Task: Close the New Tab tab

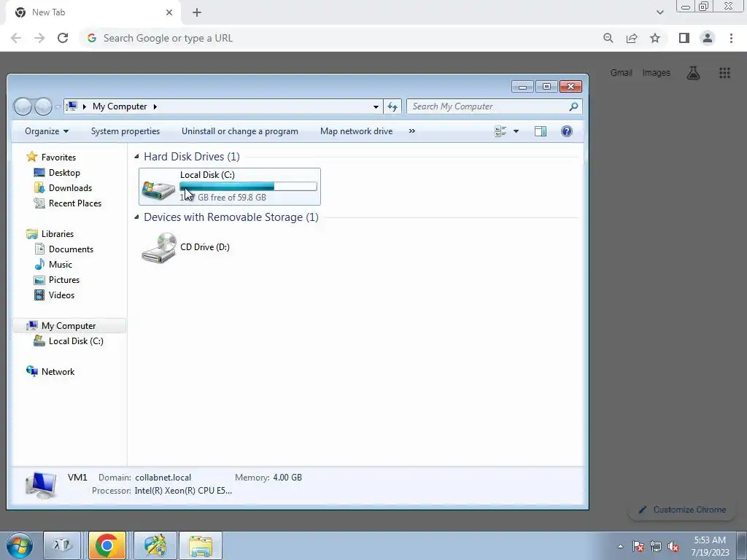Action: 169,12
